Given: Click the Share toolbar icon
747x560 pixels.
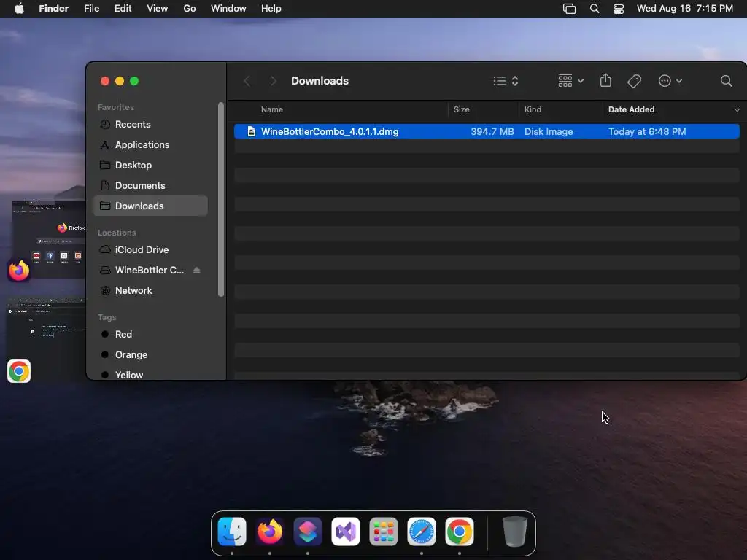Looking at the screenshot, I should pyautogui.click(x=605, y=80).
